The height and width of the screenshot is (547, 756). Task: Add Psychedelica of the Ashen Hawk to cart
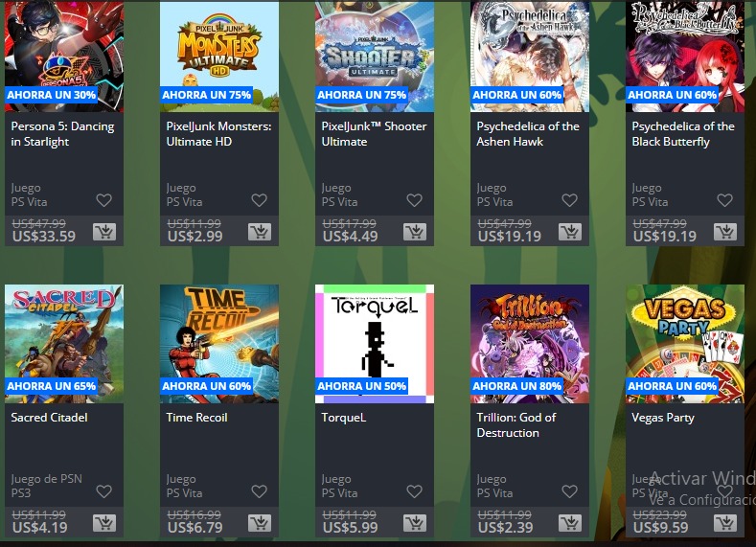(570, 232)
